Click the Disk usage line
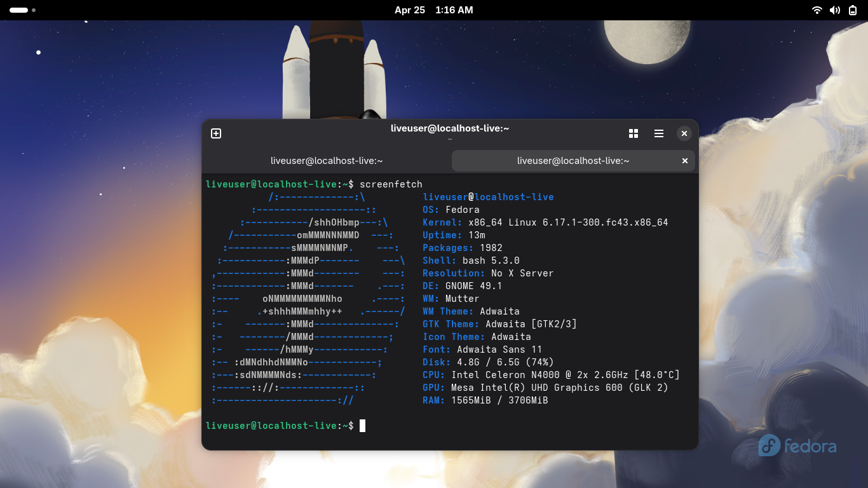This screenshot has height=488, width=868. click(488, 362)
